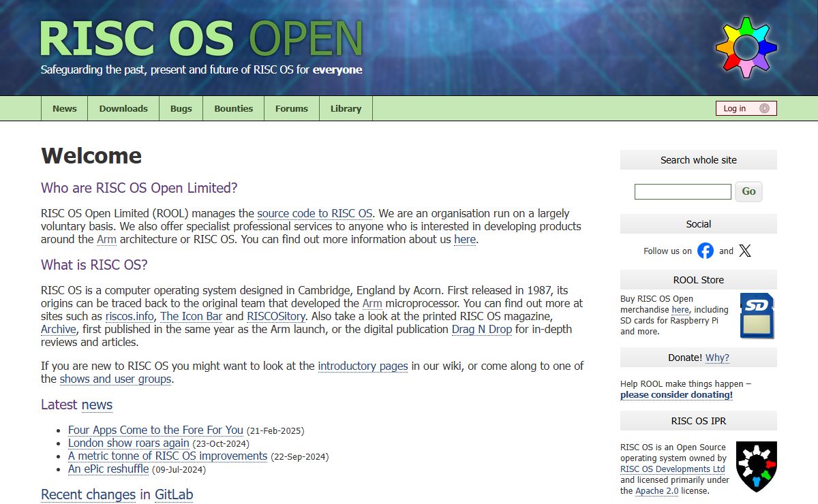Click the 'ROOL Store' sidebar header
The height and width of the screenshot is (504, 818).
point(699,280)
